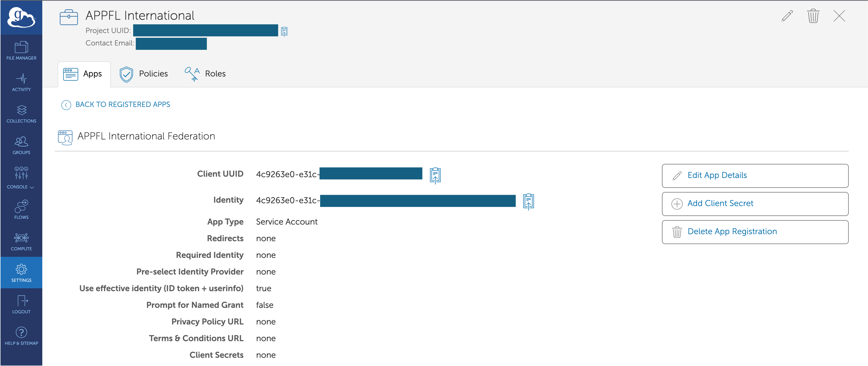Open the Flows sidebar icon
The image size is (868, 366).
[x=21, y=209]
